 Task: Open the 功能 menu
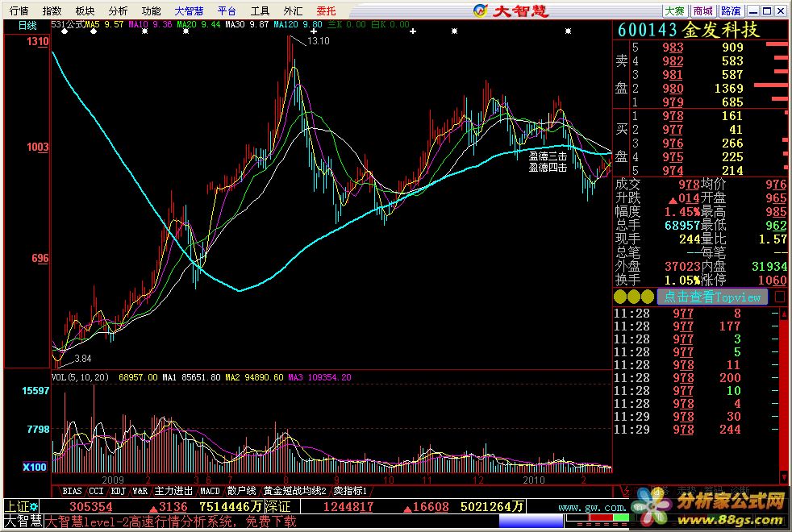tap(151, 10)
